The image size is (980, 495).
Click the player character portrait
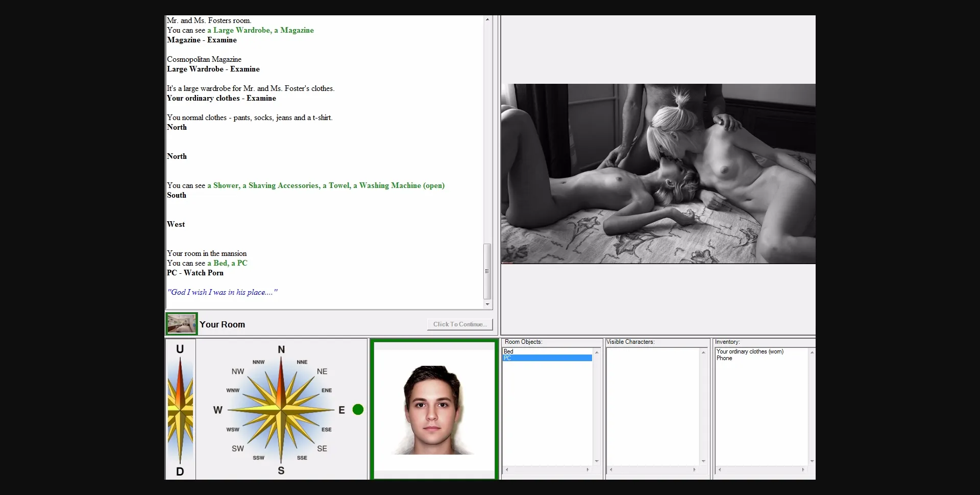click(434, 410)
